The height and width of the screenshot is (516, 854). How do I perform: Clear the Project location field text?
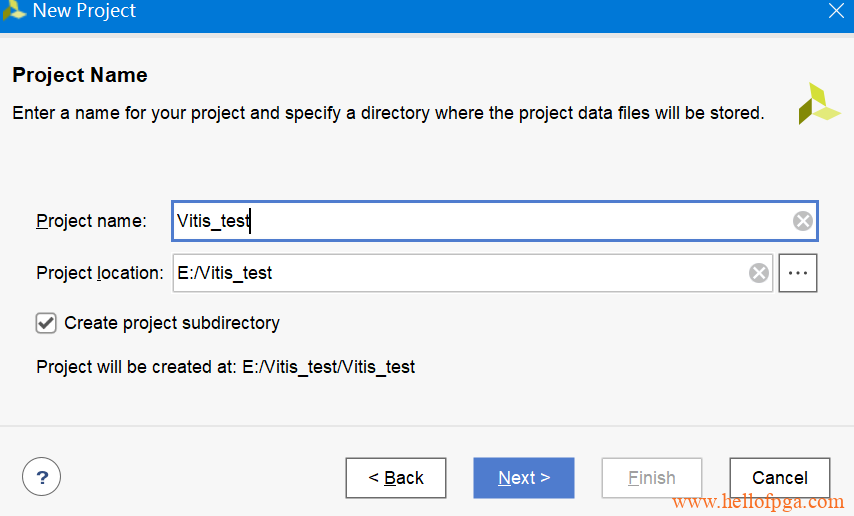[x=759, y=272]
